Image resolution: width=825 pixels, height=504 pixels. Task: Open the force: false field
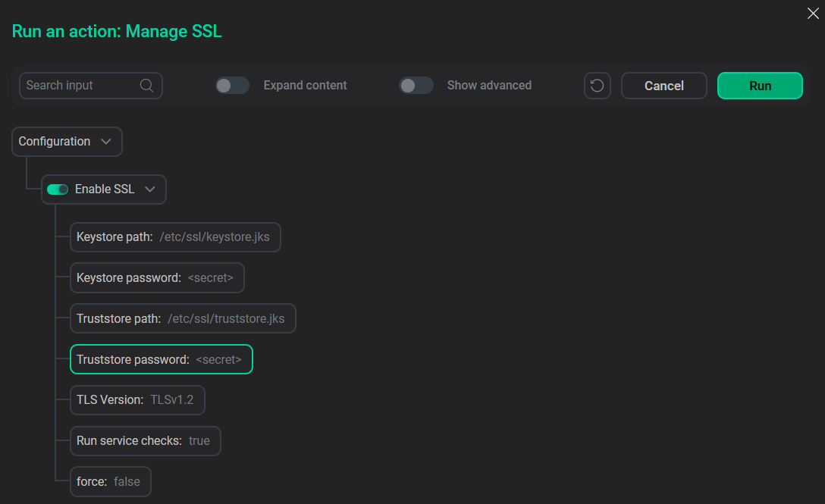(111, 481)
